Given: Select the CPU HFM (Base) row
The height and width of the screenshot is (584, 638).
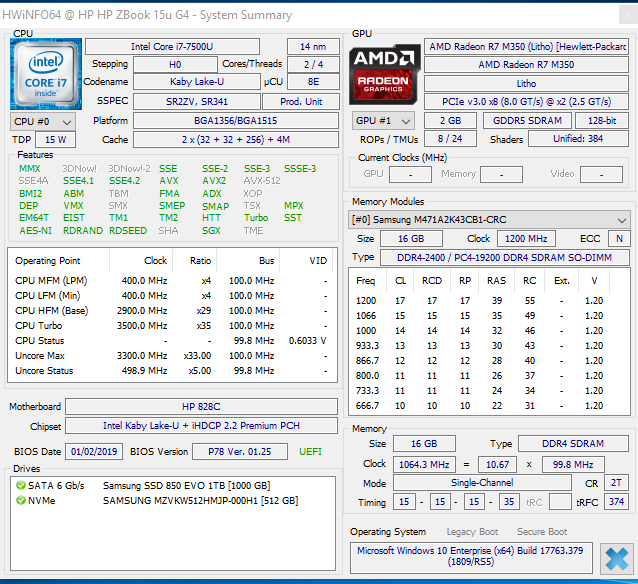Looking at the screenshot, I should (x=172, y=311).
